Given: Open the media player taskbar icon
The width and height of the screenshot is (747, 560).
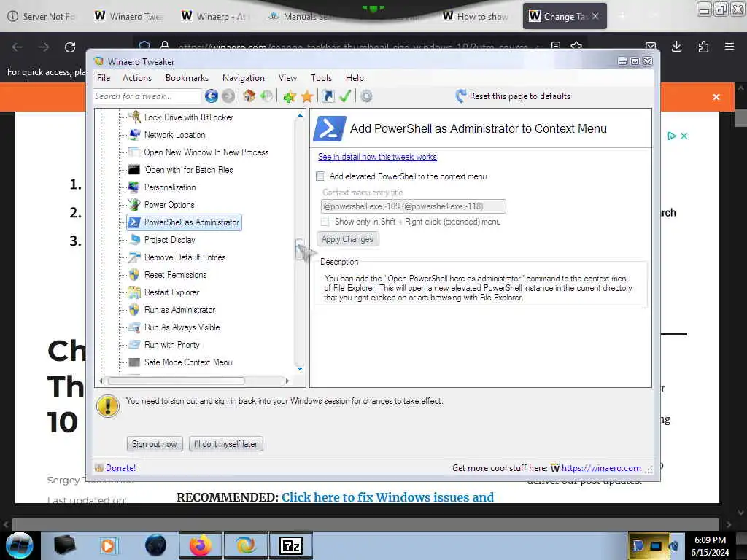Looking at the screenshot, I should (x=109, y=545).
